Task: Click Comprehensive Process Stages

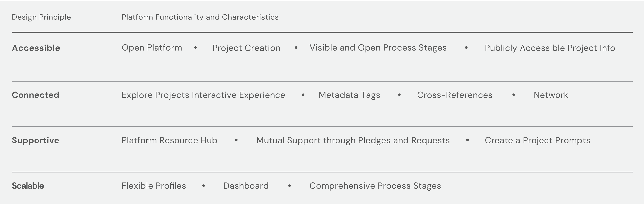Action: [x=375, y=186]
